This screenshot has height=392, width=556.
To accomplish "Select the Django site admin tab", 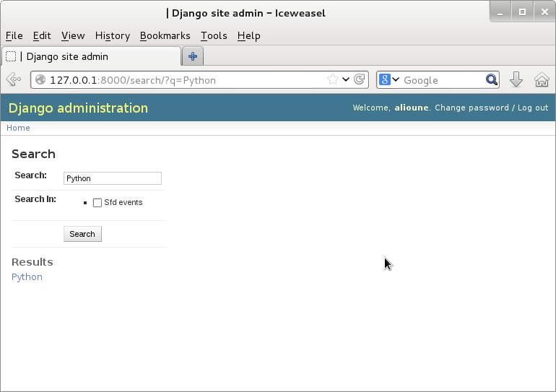I will (92, 56).
